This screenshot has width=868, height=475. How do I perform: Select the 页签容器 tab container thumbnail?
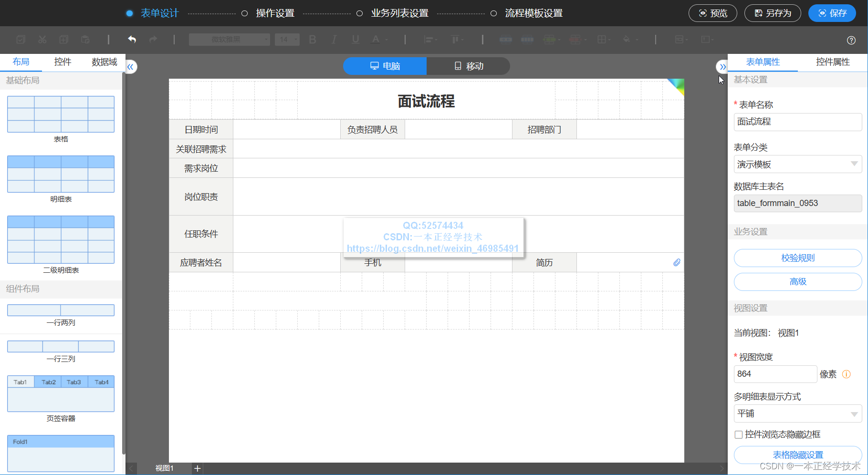(x=61, y=394)
